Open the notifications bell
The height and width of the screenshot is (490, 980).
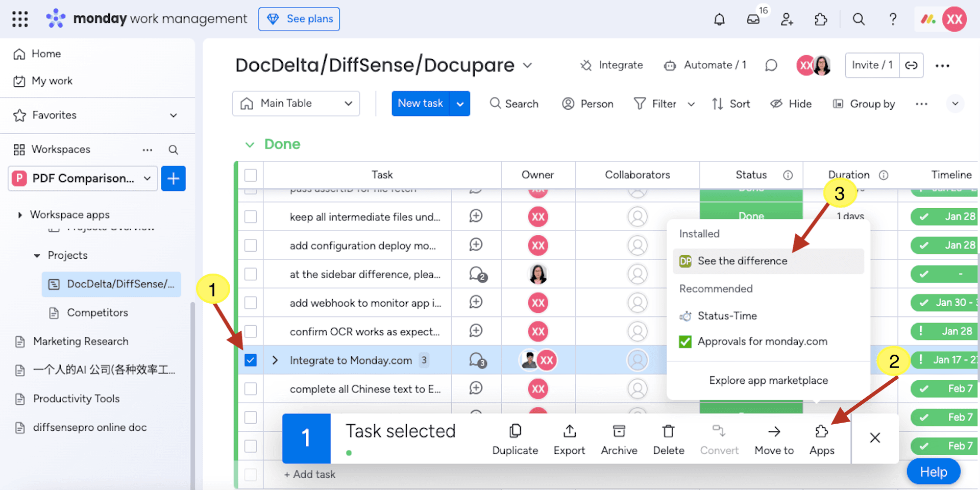tap(719, 19)
